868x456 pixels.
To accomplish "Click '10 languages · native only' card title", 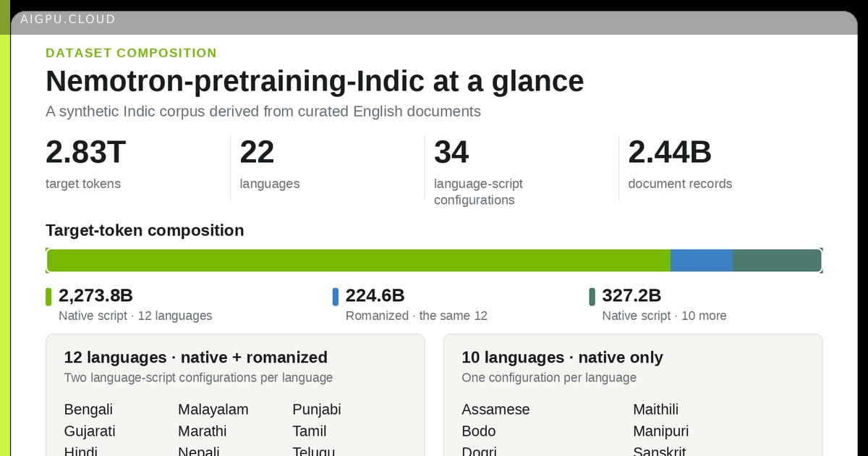I will tap(562, 358).
